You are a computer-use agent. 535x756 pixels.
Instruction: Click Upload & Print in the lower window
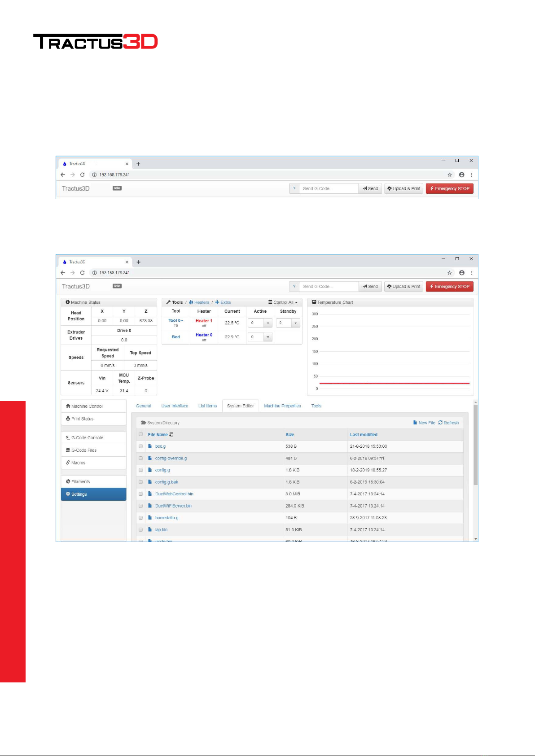[403, 286]
